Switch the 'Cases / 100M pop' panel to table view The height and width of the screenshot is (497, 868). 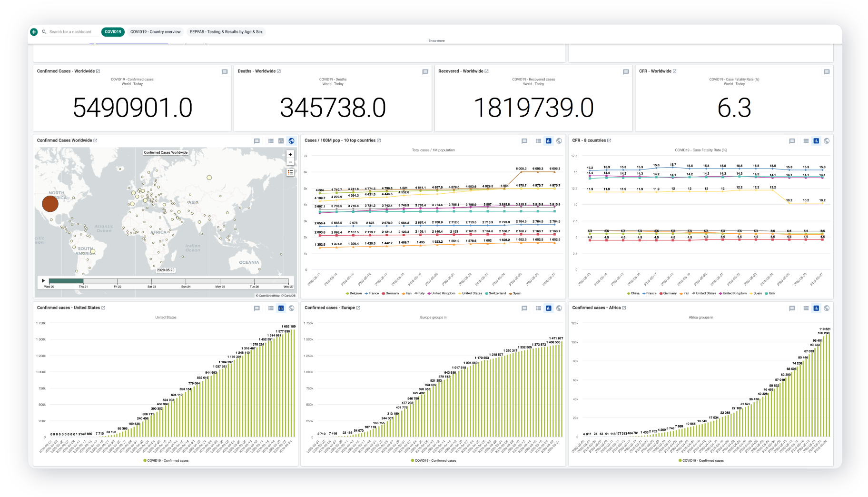[538, 141]
